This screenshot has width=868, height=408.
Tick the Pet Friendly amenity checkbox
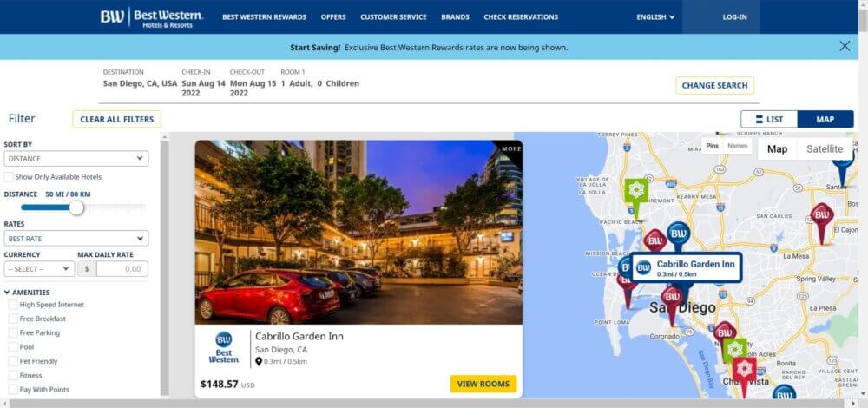[x=13, y=361]
